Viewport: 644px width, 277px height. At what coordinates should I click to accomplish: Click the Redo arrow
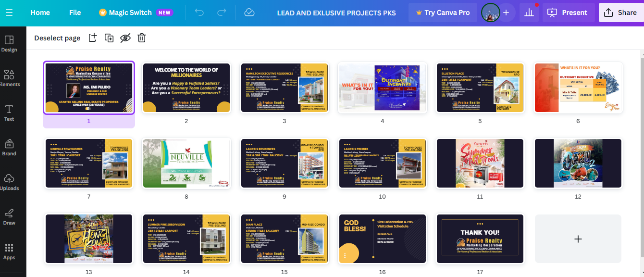[222, 13]
